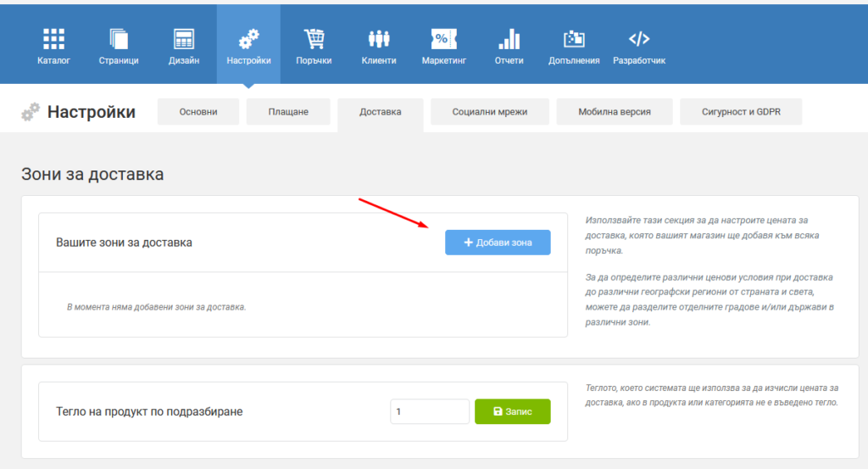Open the Клиенти people icon

[x=379, y=39]
